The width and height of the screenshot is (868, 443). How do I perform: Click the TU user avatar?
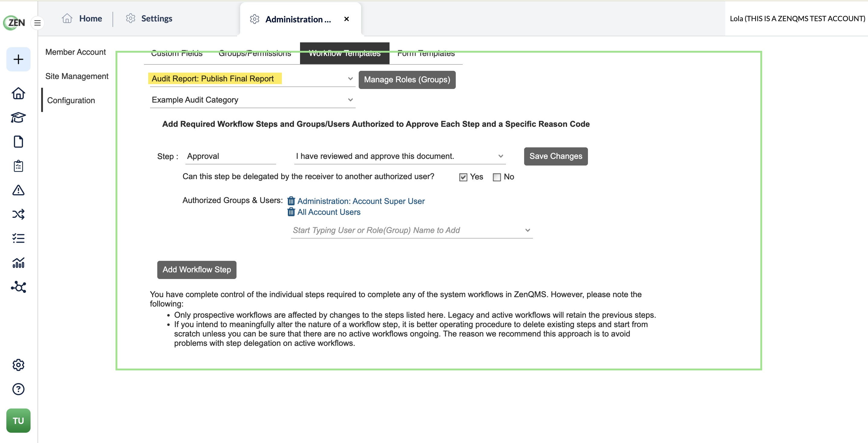[18, 421]
